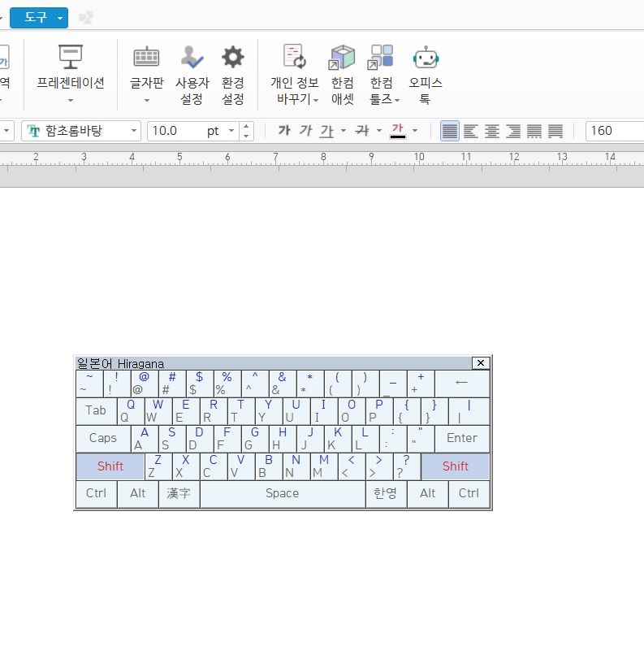Screen dimensions: 644x672
Task: Expand underline style dropdown arrow
Action: coord(344,130)
